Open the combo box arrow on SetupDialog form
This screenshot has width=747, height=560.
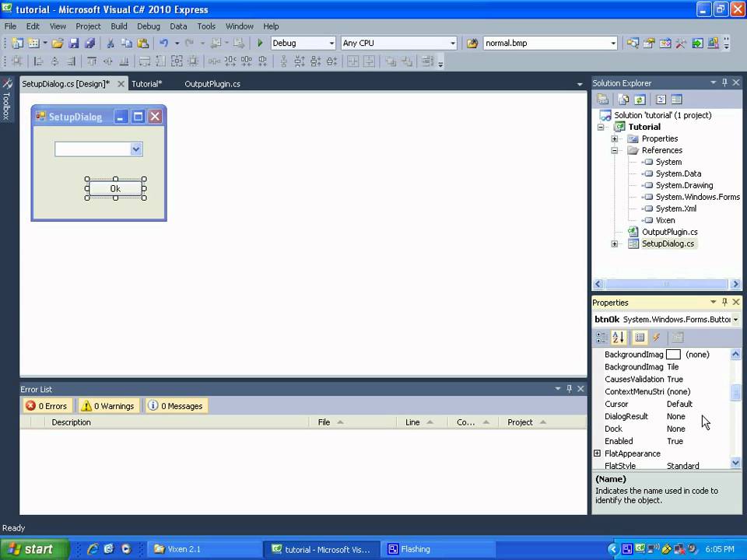(x=136, y=149)
